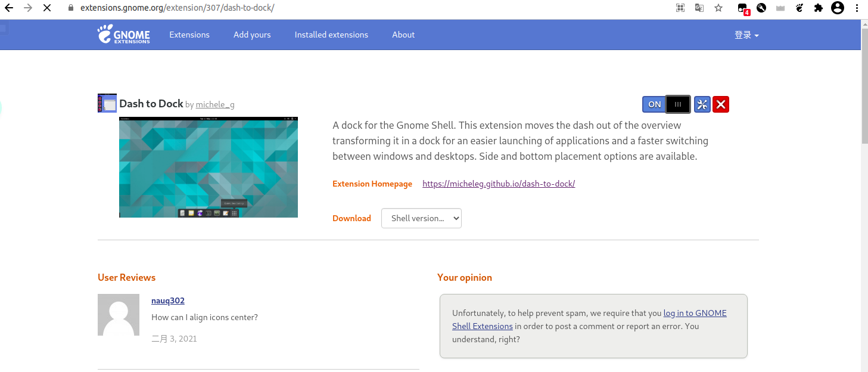This screenshot has height=372, width=868.
Task: Bookmark this page with the star icon
Action: [718, 8]
